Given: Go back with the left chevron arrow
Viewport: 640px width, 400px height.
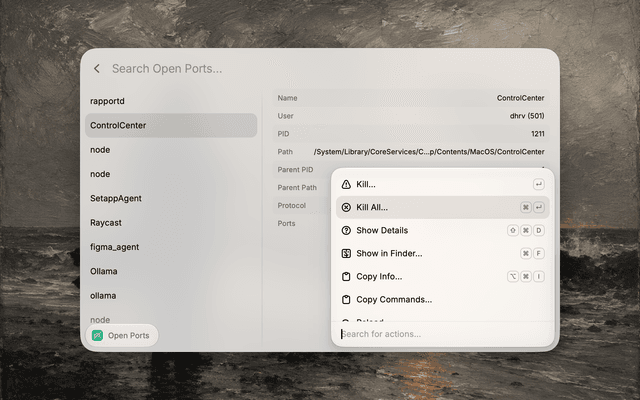Looking at the screenshot, I should 97,69.
